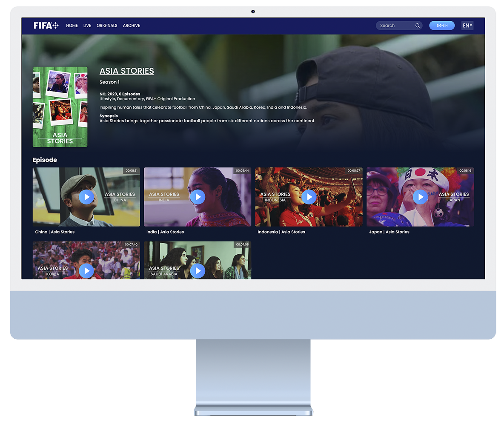Open the ARCHIVE menu item

pyautogui.click(x=132, y=26)
